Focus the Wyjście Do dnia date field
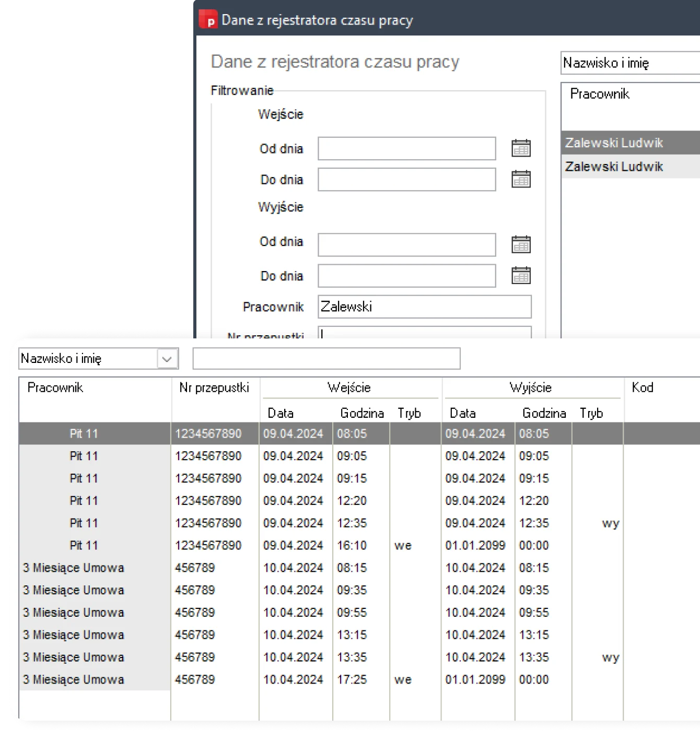 pyautogui.click(x=407, y=275)
